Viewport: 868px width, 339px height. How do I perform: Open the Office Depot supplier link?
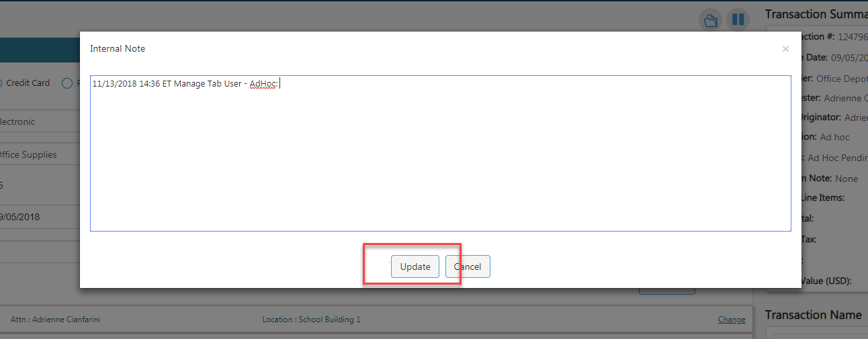842,79
